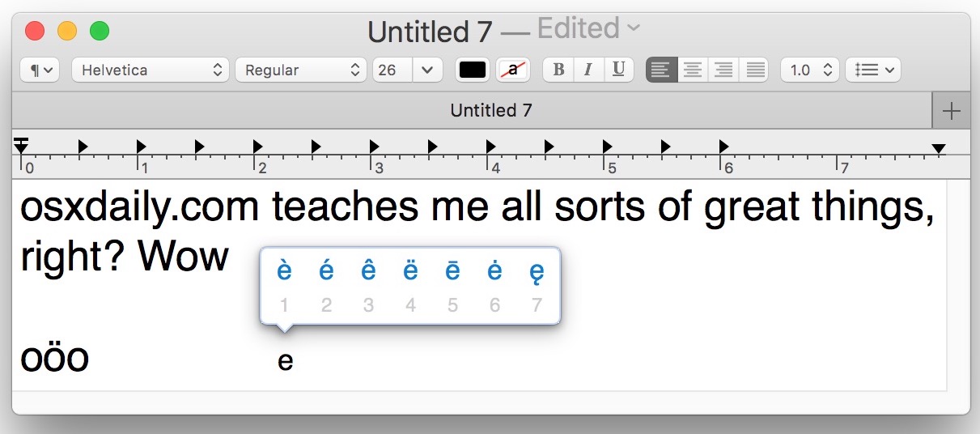Click the right margin marker on ruler
980x434 pixels.
[x=938, y=148]
